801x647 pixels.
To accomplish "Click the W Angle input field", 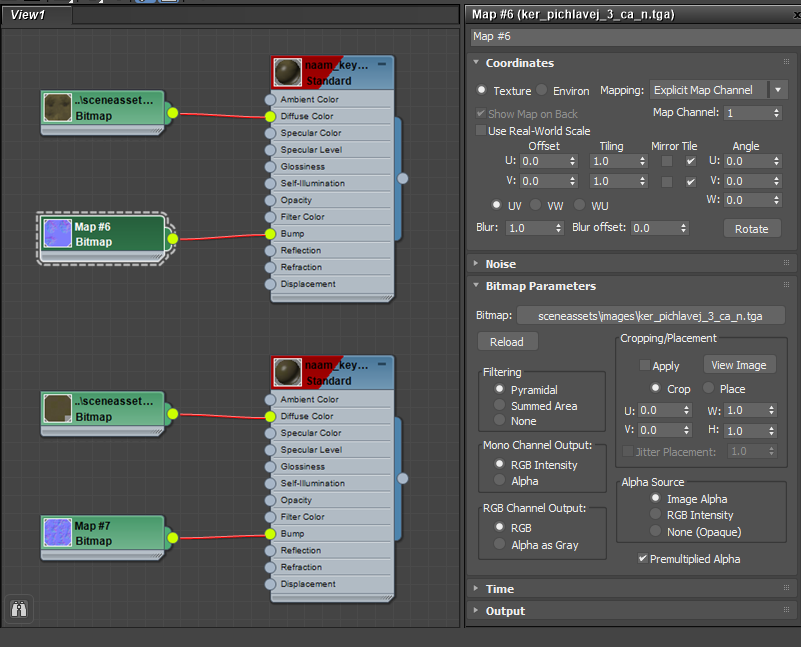I will click(748, 200).
